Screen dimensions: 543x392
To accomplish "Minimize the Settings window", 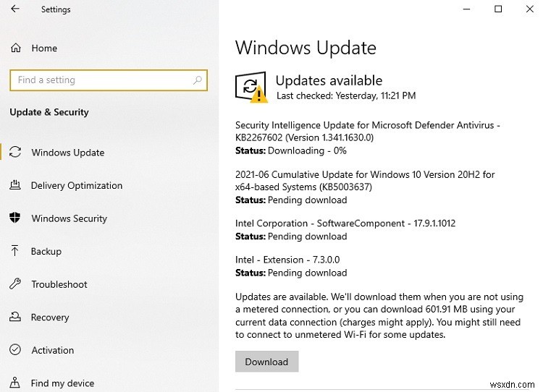I will (466, 9).
